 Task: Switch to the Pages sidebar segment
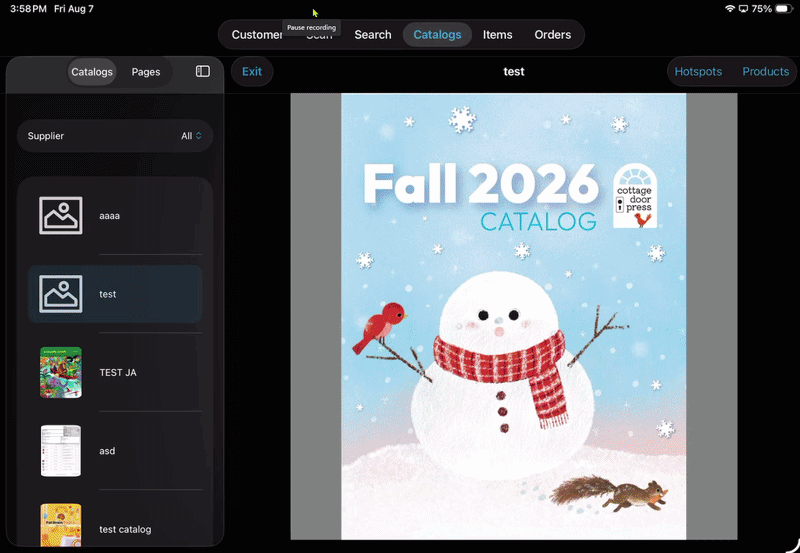(146, 72)
